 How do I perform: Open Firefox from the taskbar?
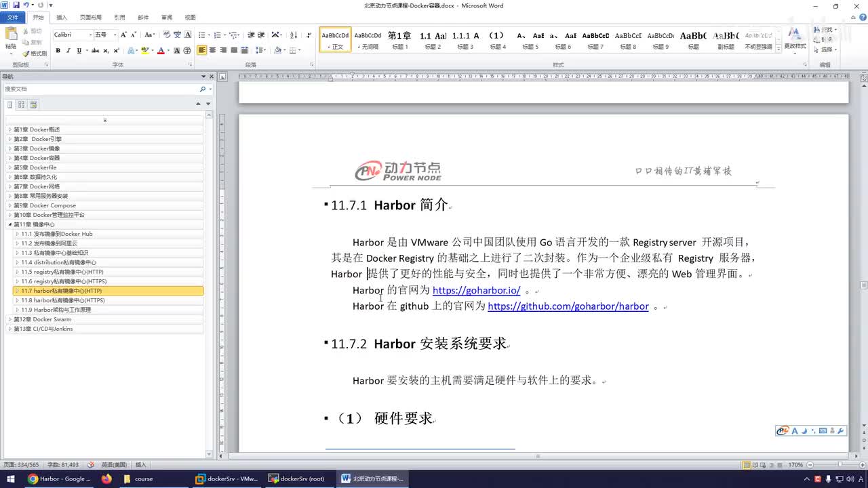pos(106,479)
